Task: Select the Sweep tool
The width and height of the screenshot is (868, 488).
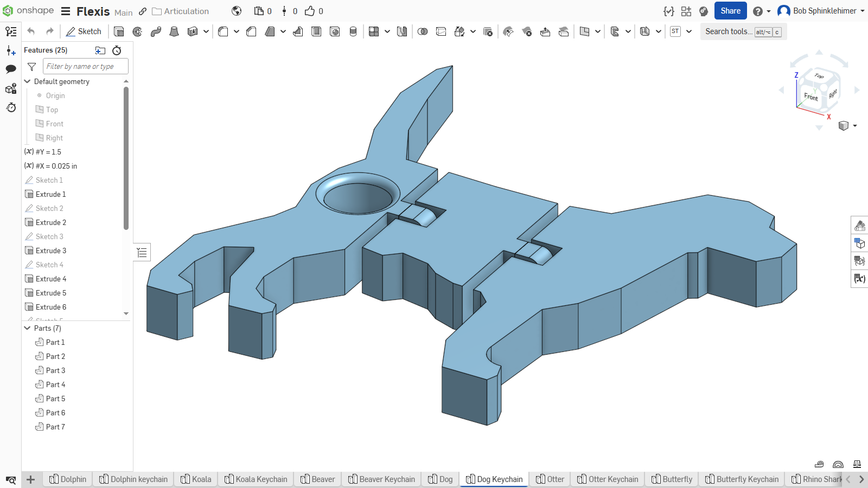Action: pyautogui.click(x=156, y=31)
